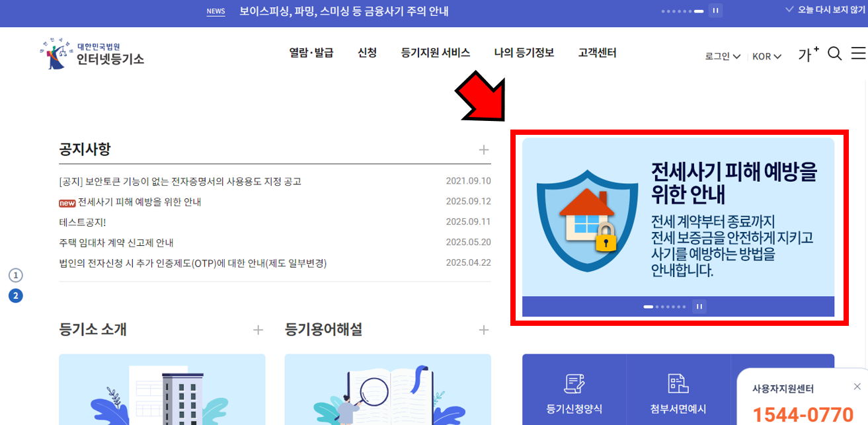Image resolution: width=868 pixels, height=425 pixels.
Task: Expand the 로그인 dropdown
Action: pyautogui.click(x=723, y=56)
